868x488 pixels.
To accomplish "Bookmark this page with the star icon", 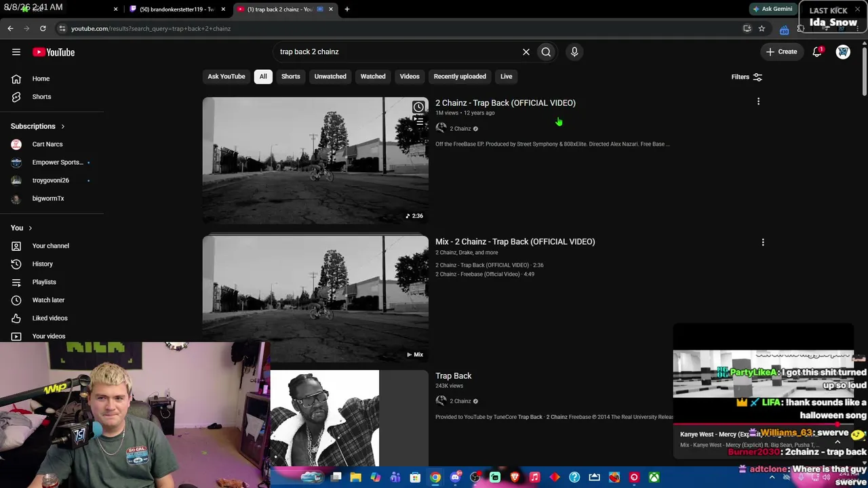I will [762, 28].
